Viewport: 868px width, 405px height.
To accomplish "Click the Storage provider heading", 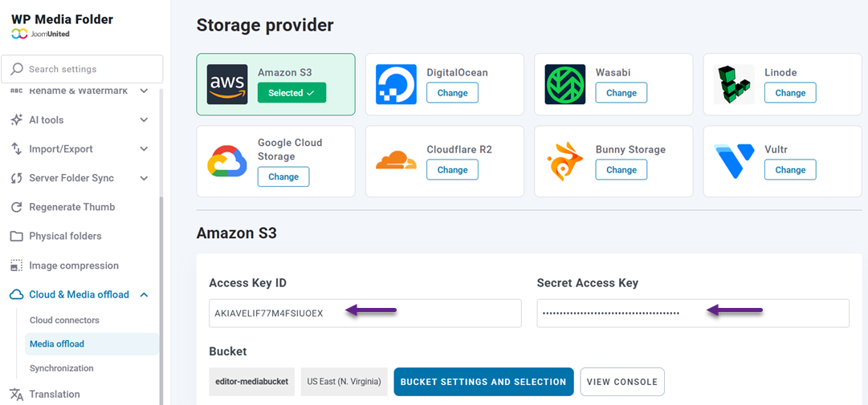I will 265,25.
